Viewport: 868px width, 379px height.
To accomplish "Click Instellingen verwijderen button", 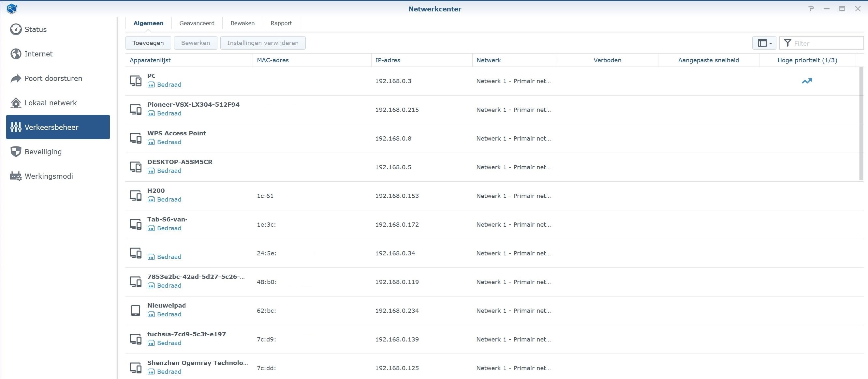I will pyautogui.click(x=263, y=43).
